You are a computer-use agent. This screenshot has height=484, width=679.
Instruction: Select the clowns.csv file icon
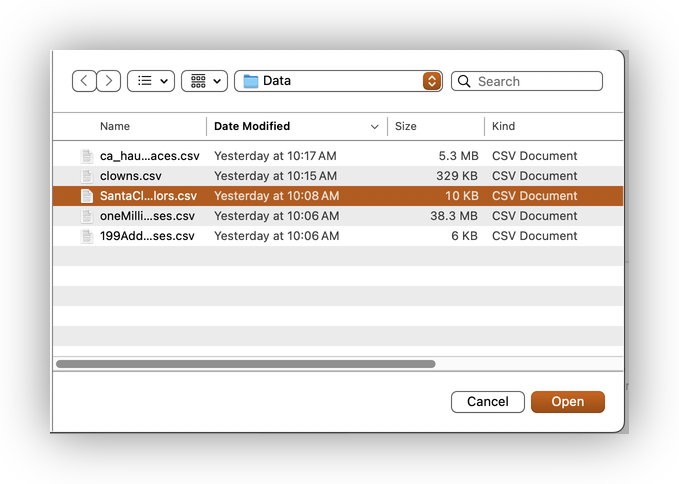point(87,176)
